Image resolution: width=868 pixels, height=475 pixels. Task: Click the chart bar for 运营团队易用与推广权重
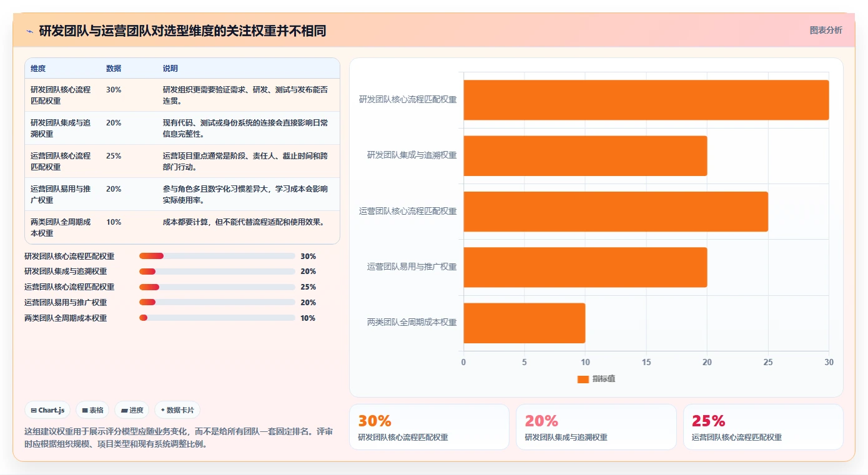tap(585, 267)
